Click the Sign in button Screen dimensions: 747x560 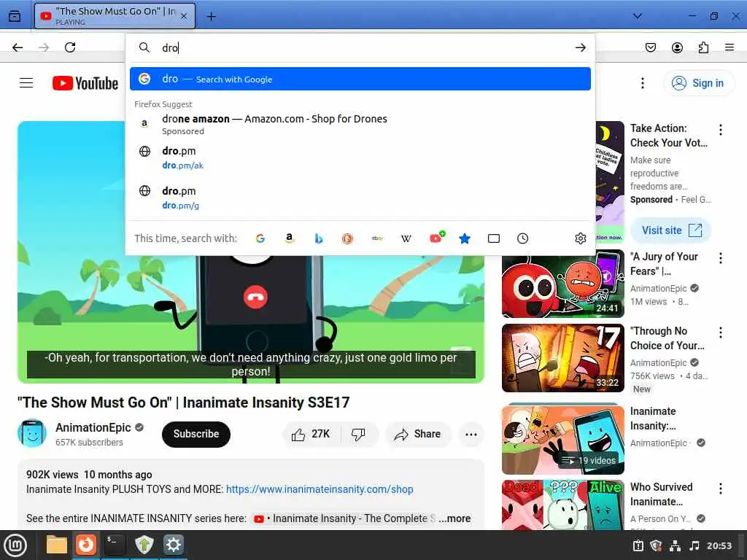[698, 83]
